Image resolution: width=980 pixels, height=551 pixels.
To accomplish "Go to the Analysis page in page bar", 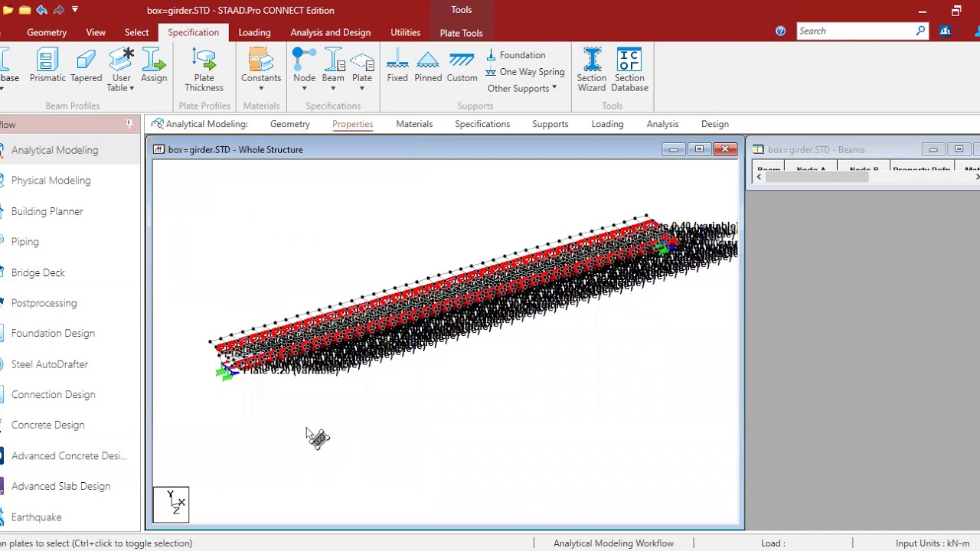I will (x=662, y=124).
